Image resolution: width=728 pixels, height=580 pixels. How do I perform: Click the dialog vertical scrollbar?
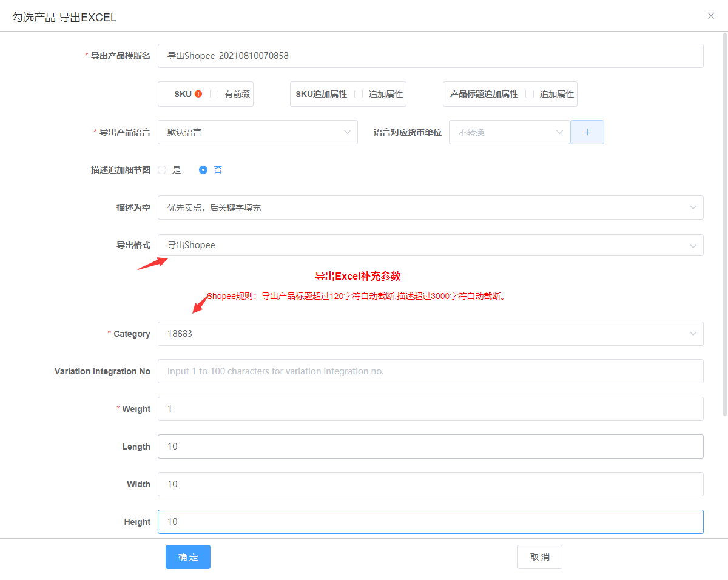point(725,224)
